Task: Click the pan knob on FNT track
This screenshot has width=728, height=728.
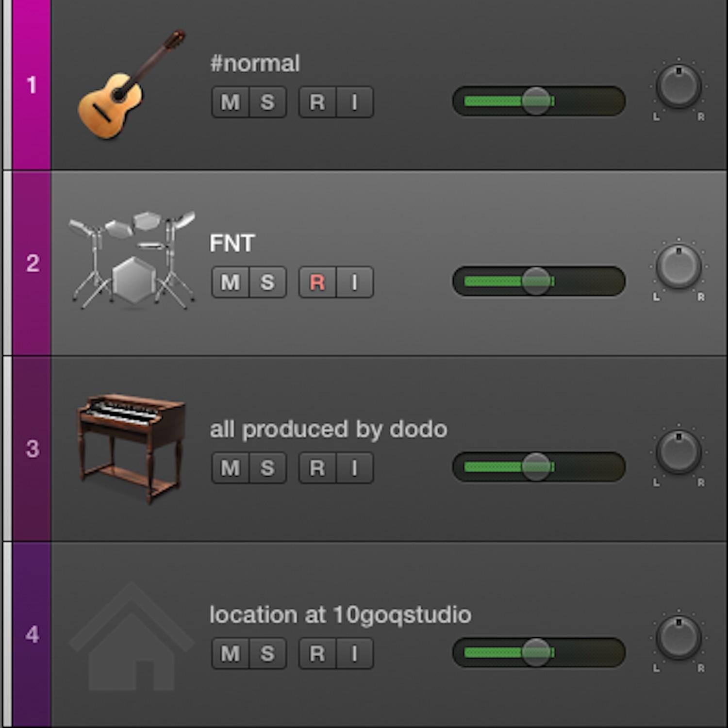Action: click(x=678, y=266)
